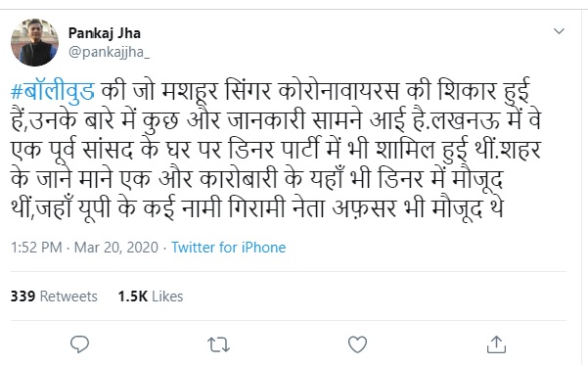Screen dimensions: 588x365
Task: Click the display name Pankaj Jha
Action: [x=105, y=33]
